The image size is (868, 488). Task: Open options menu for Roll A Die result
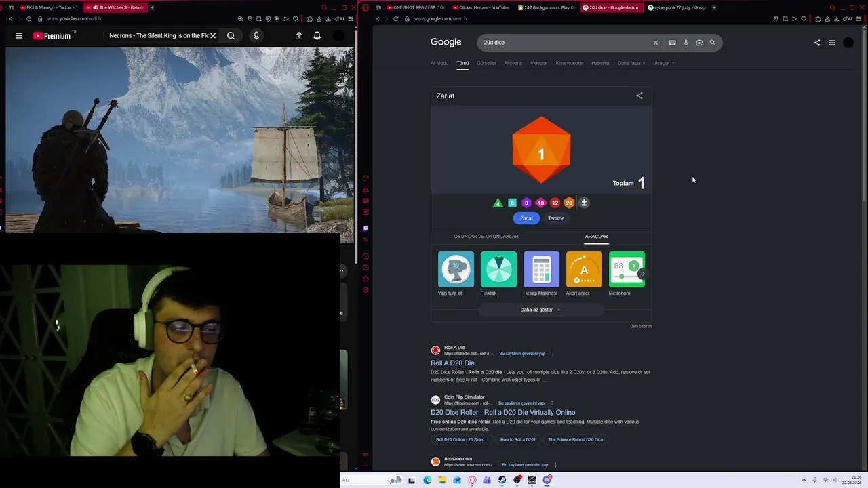pos(553,354)
